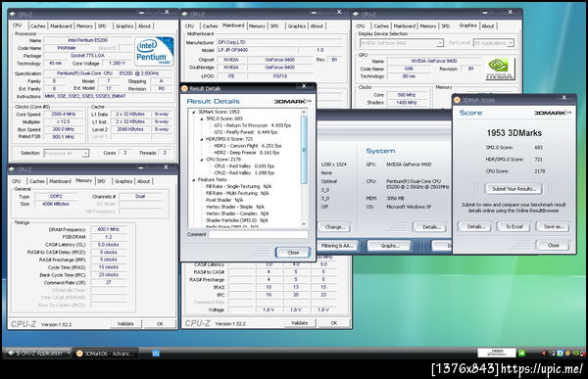Click the 3DMARK06 logo in Result Details dialog
588x379 pixels.
(292, 101)
